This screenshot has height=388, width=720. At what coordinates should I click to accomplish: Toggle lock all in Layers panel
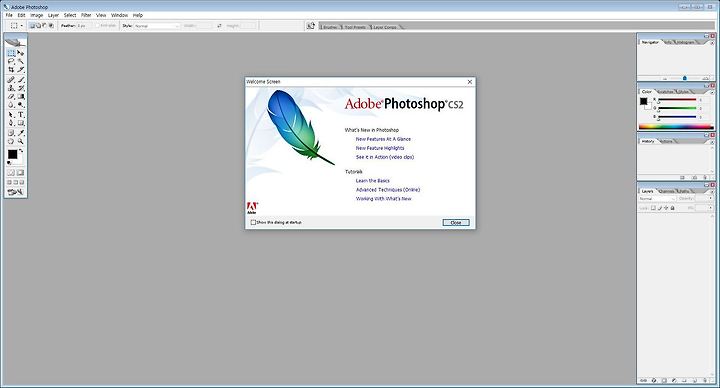click(x=673, y=208)
